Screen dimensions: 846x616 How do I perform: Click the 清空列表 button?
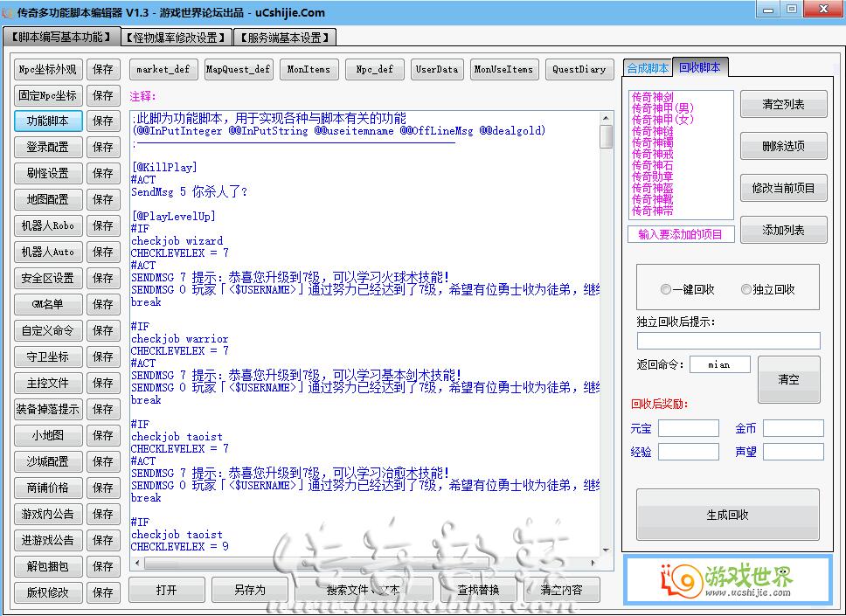[783, 104]
